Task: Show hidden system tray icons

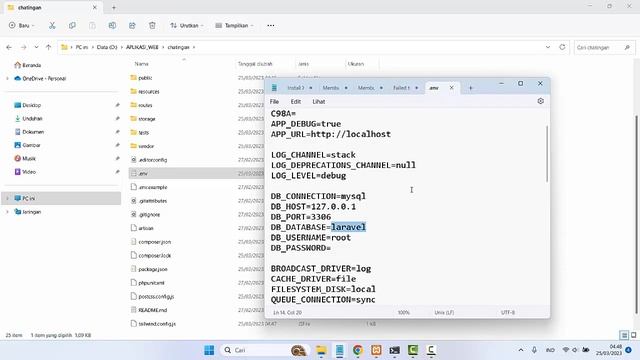Action: pos(521,350)
